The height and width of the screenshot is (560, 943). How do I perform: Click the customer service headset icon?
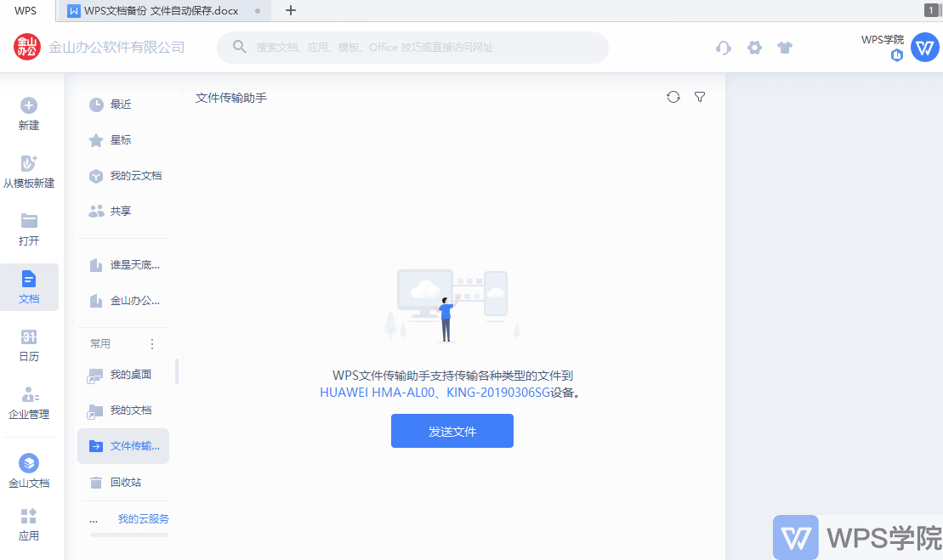coord(724,48)
